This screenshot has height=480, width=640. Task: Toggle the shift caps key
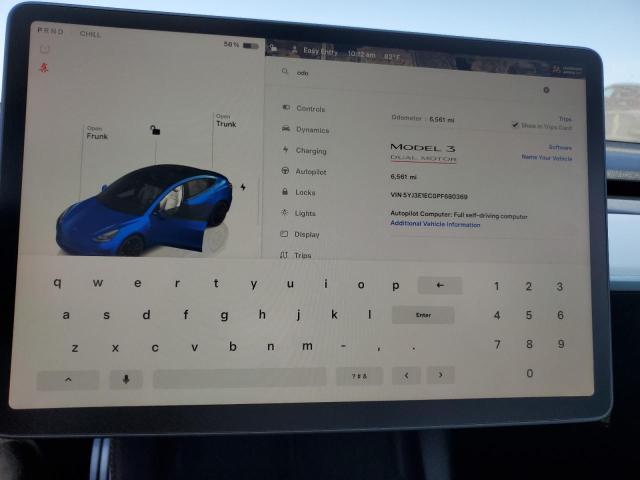[68, 379]
